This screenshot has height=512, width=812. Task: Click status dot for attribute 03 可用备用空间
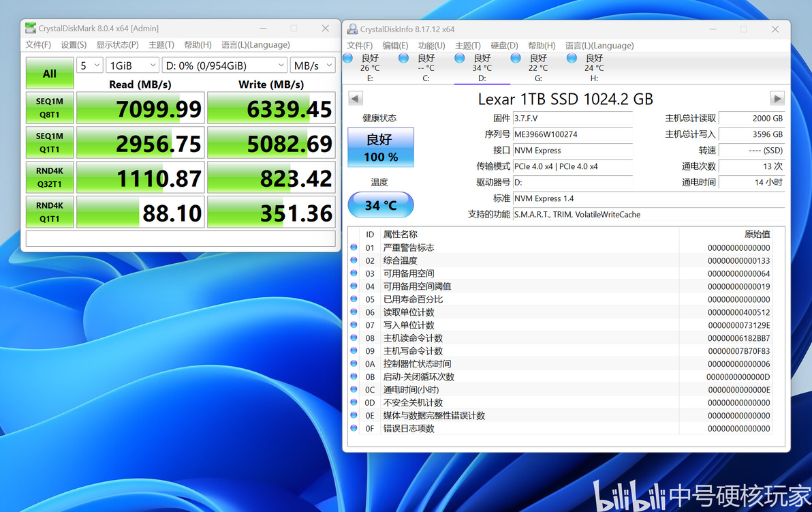(x=354, y=273)
